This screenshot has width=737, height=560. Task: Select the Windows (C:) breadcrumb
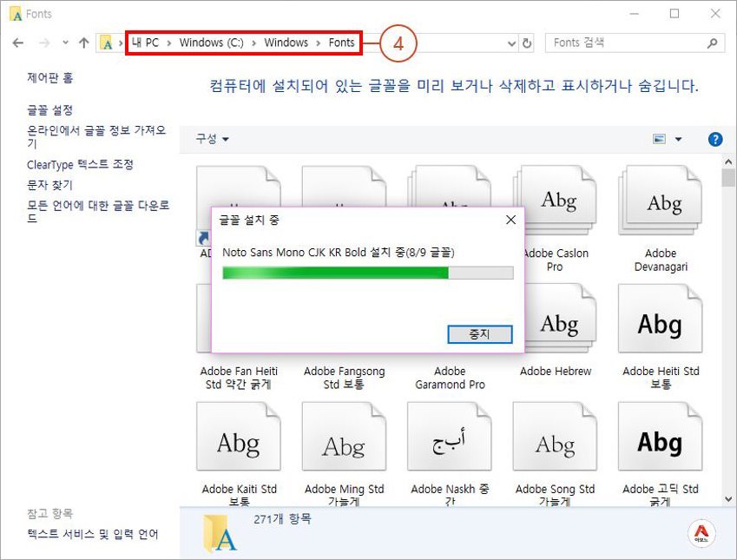[x=212, y=43]
